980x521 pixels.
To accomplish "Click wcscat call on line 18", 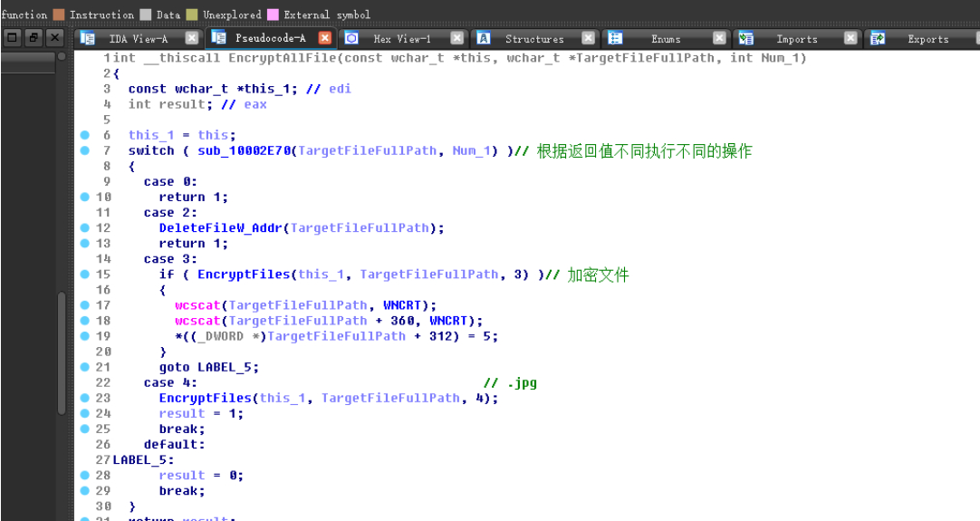I will tap(197, 321).
